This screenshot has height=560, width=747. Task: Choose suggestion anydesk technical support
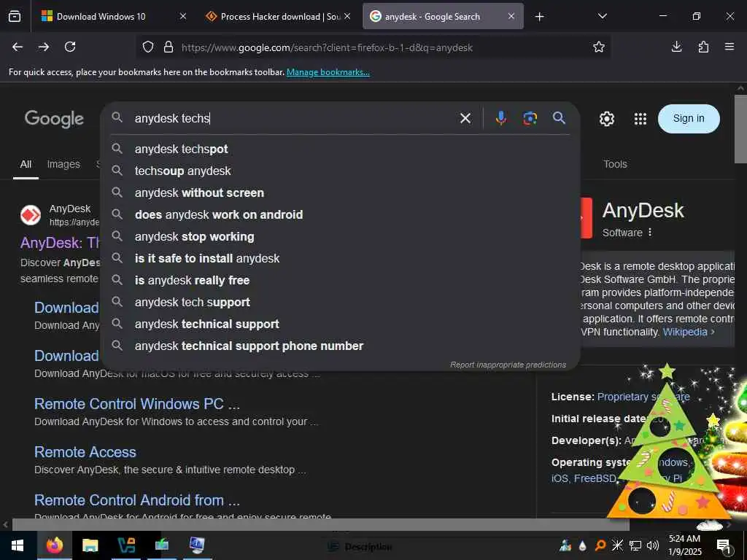(340, 324)
